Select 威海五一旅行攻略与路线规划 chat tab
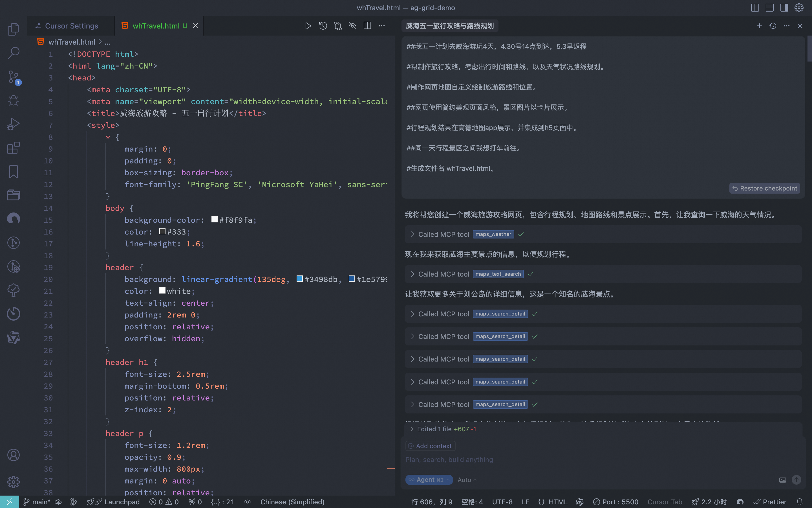812x508 pixels. pyautogui.click(x=450, y=26)
